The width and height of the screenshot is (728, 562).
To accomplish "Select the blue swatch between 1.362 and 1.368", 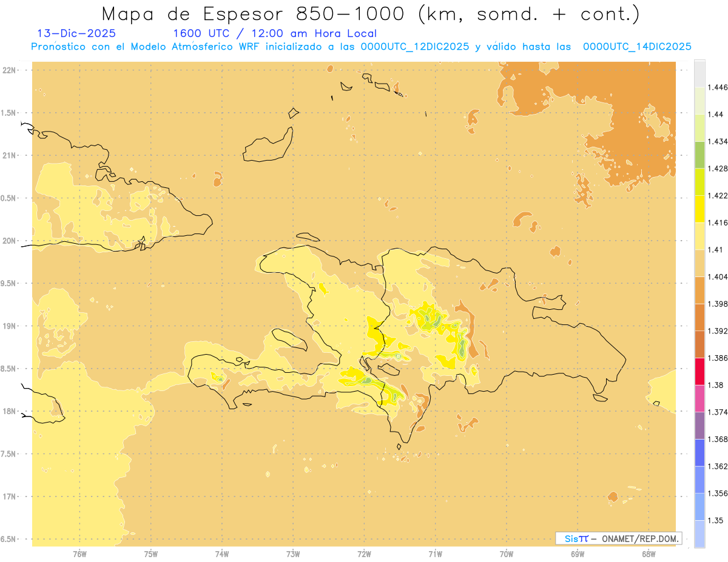I will click(x=699, y=452).
